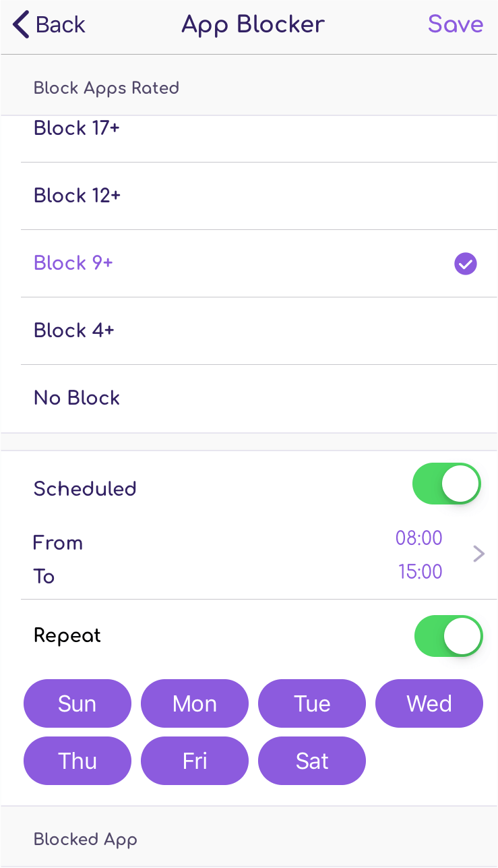Image resolution: width=498 pixels, height=868 pixels.
Task: Deselect the Fri day pill
Action: [x=195, y=761]
